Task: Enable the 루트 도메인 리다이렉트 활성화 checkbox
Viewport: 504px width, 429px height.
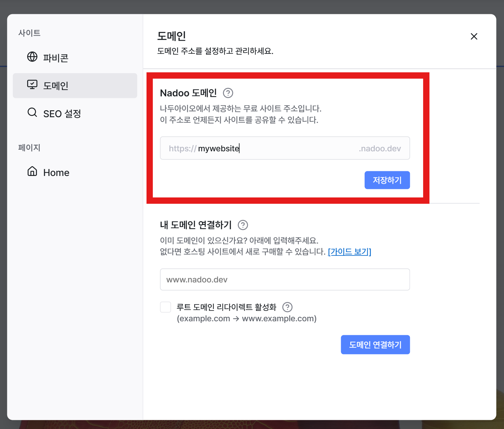Action: (165, 307)
